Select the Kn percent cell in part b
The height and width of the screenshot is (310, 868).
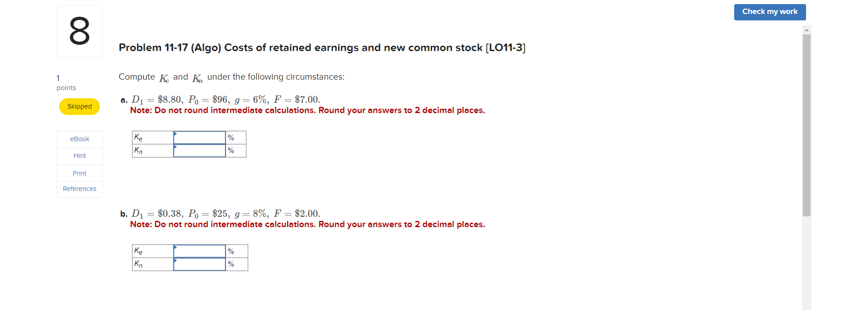click(236, 264)
